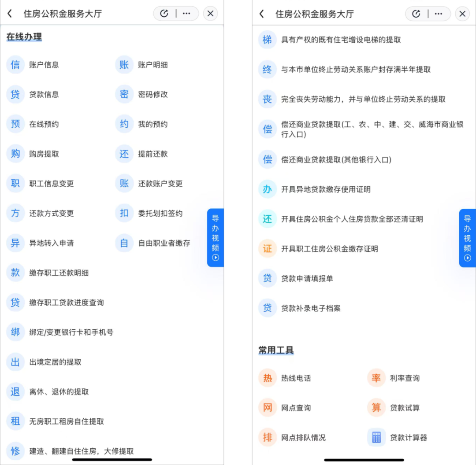Image resolution: width=476 pixels, height=465 pixels.
Task: Tap the 办 teal icon
Action: point(267,189)
